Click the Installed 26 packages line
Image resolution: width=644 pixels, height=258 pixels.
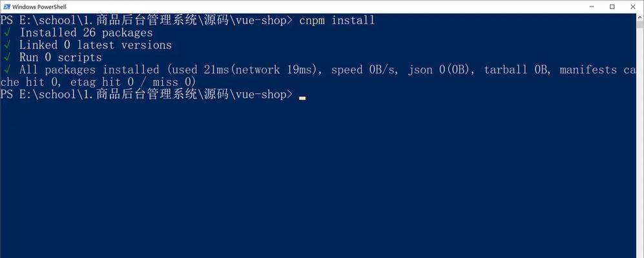point(86,32)
